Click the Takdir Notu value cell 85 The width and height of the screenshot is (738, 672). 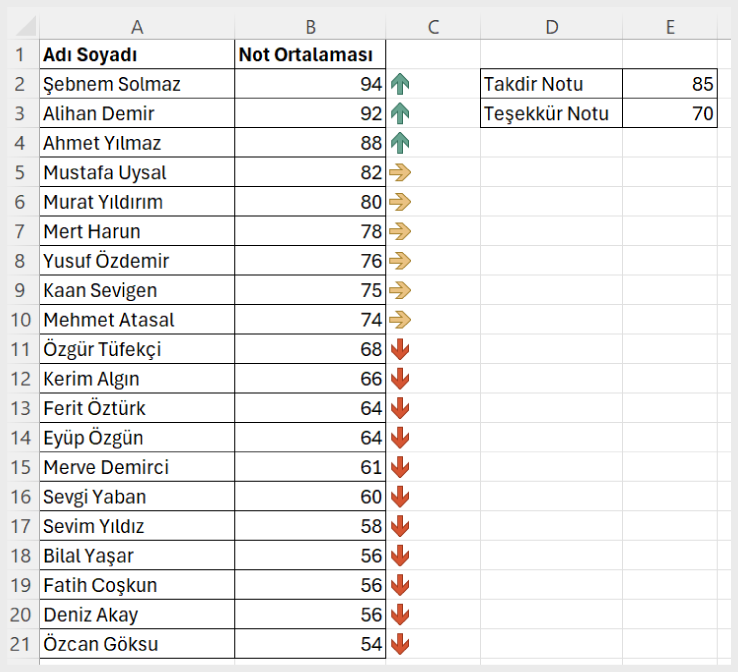pyautogui.click(x=670, y=84)
